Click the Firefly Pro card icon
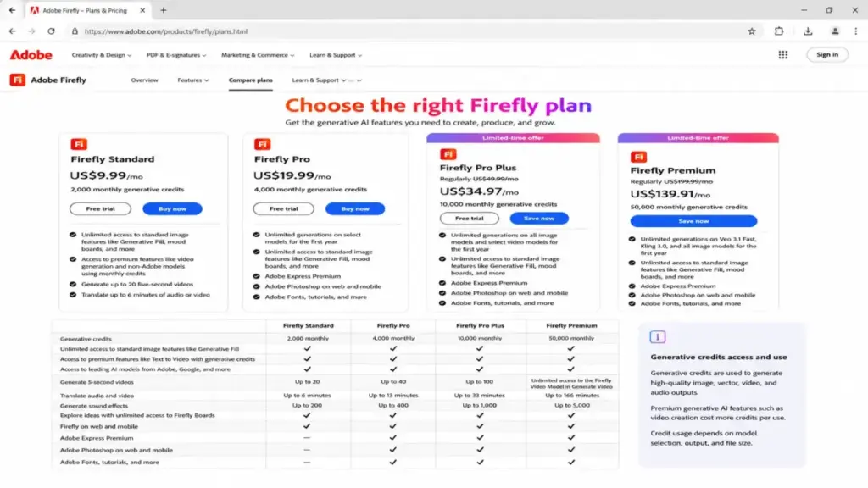 click(x=263, y=144)
